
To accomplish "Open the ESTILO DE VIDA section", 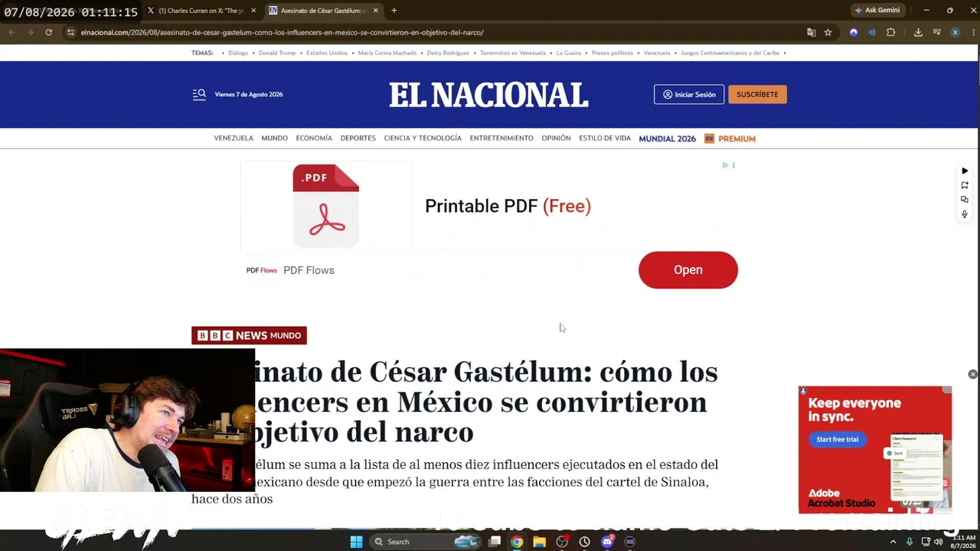I will click(605, 139).
